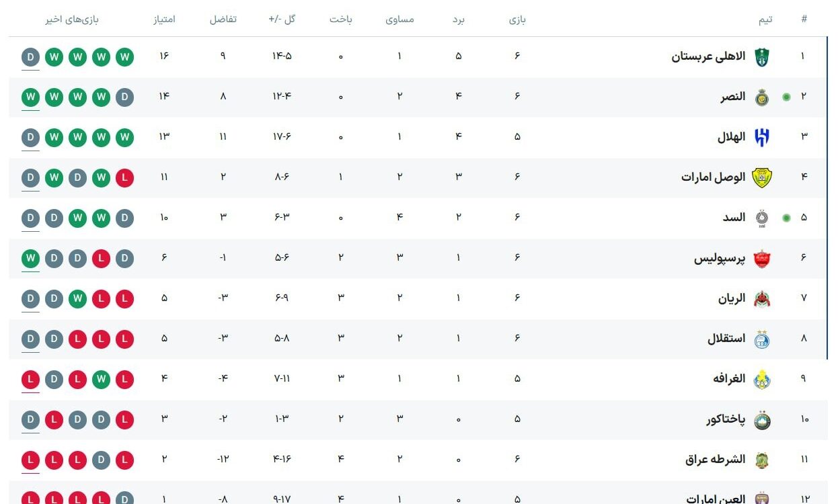
Task: Click Al-Wasl's red loss badge
Action: click(124, 178)
